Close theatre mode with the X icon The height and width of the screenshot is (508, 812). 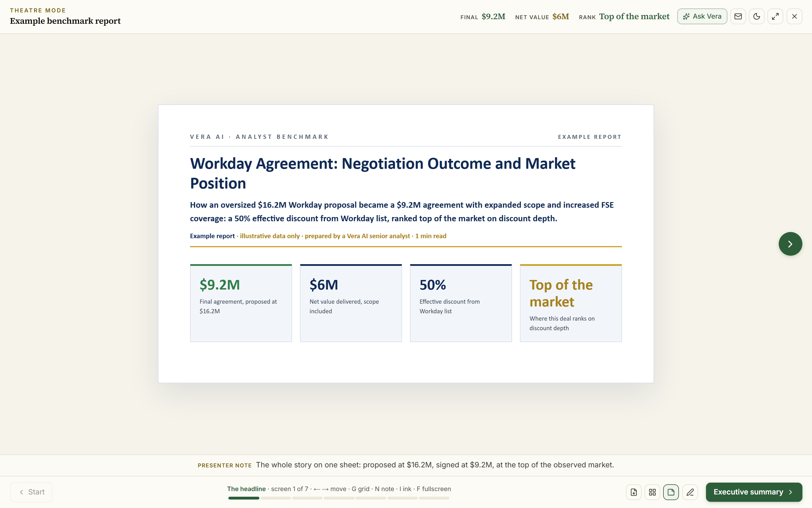click(794, 16)
